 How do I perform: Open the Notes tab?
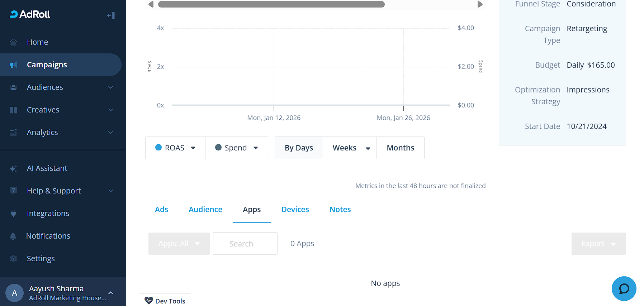pos(340,210)
